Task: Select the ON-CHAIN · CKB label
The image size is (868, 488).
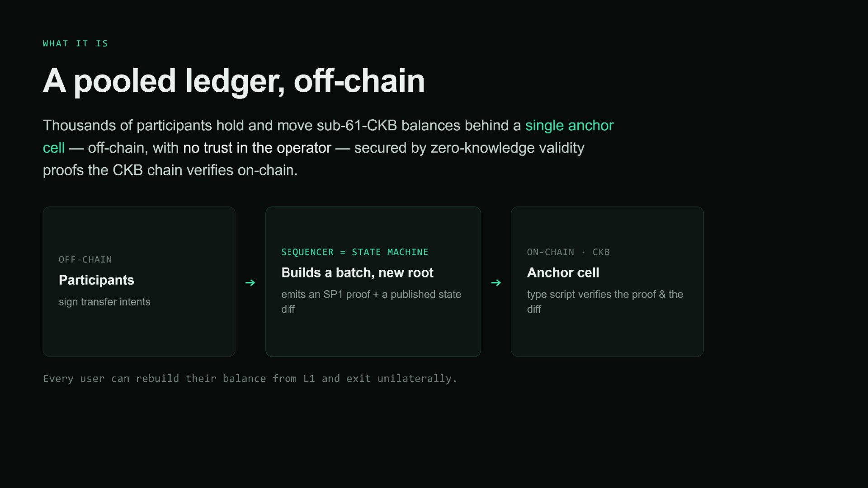Action: point(568,252)
